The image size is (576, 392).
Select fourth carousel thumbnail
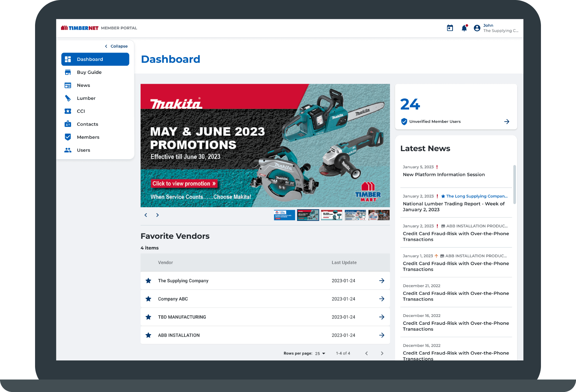355,215
